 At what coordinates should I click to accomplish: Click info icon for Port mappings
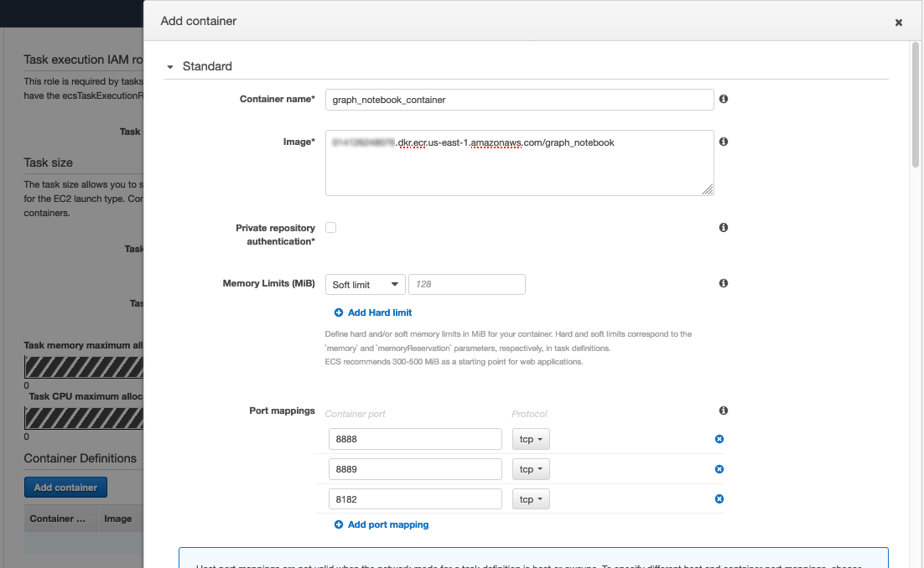coord(724,411)
